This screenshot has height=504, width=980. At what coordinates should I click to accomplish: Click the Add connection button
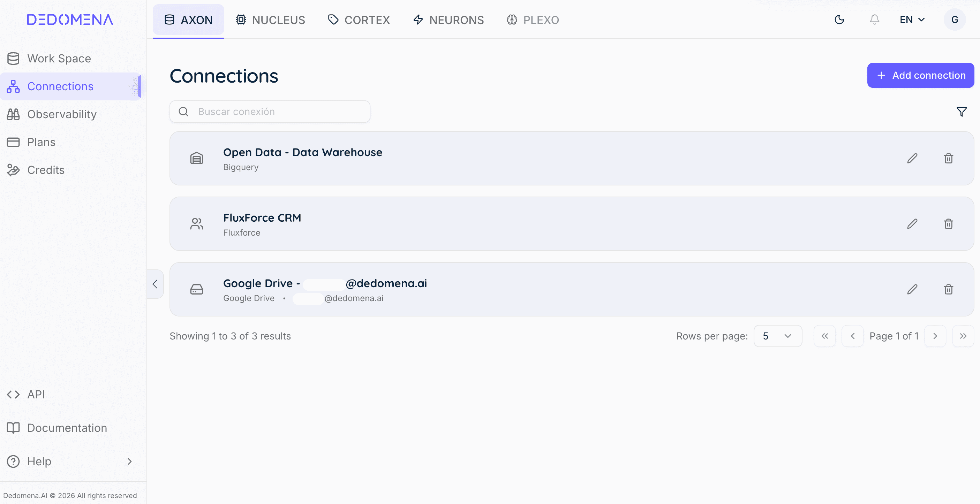tap(921, 75)
